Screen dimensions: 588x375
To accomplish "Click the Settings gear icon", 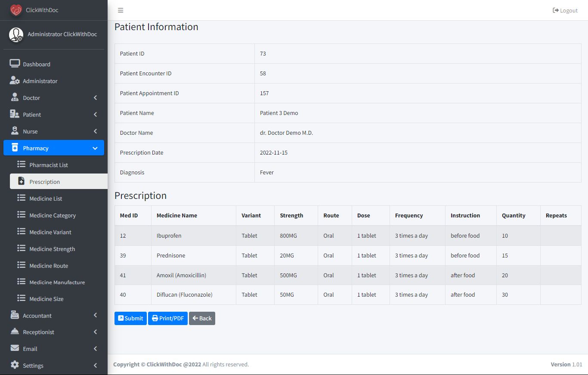I will pos(15,366).
